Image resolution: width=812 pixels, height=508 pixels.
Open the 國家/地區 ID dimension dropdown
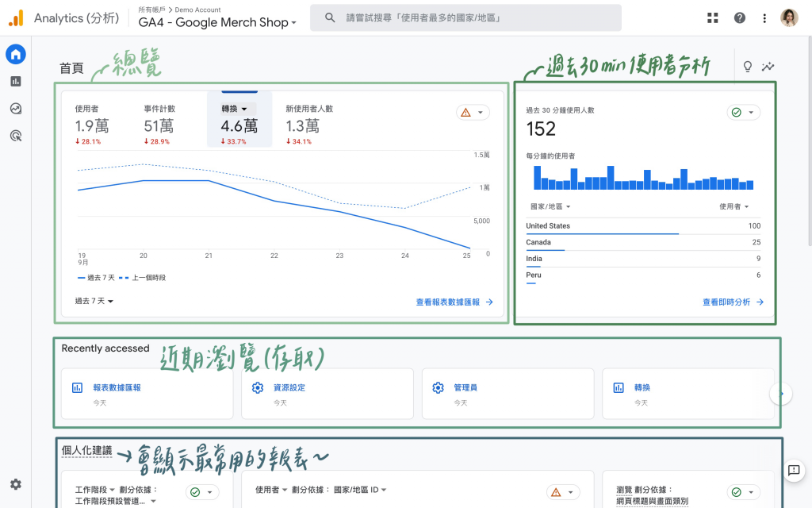pos(361,489)
